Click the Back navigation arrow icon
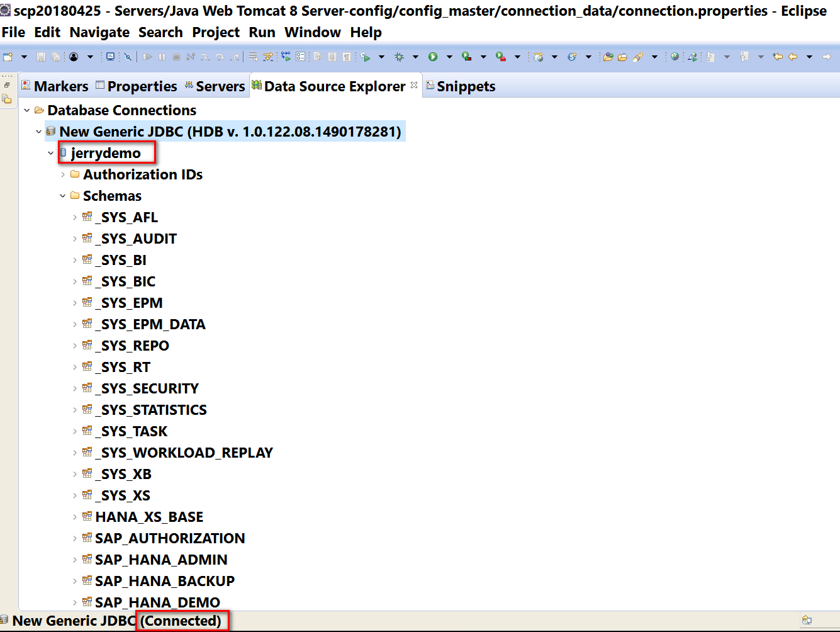 click(793, 57)
